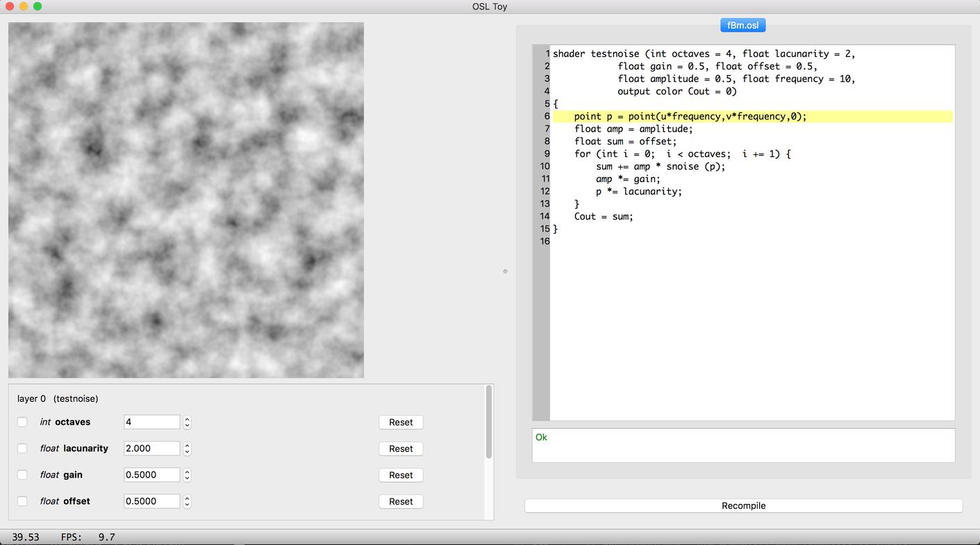980x545 pixels.
Task: Reset the lacunarity parameter
Action: pyautogui.click(x=401, y=448)
